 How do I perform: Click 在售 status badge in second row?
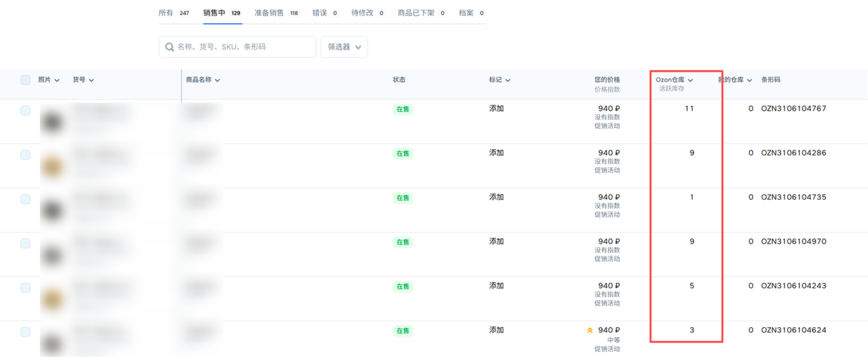(403, 154)
